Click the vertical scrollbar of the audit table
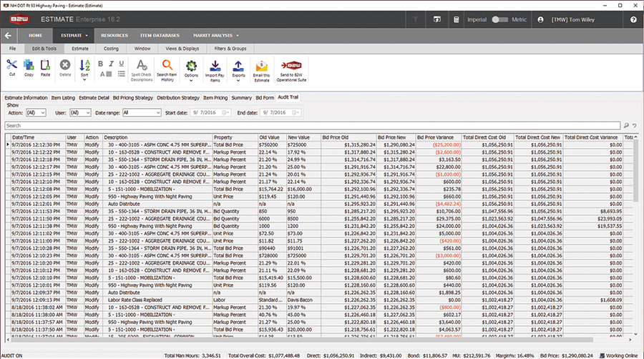This screenshot has width=644, height=359. pyautogui.click(x=636, y=172)
